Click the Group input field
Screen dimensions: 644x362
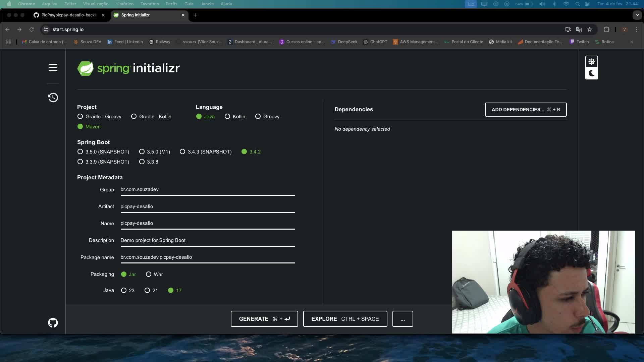pos(208,190)
